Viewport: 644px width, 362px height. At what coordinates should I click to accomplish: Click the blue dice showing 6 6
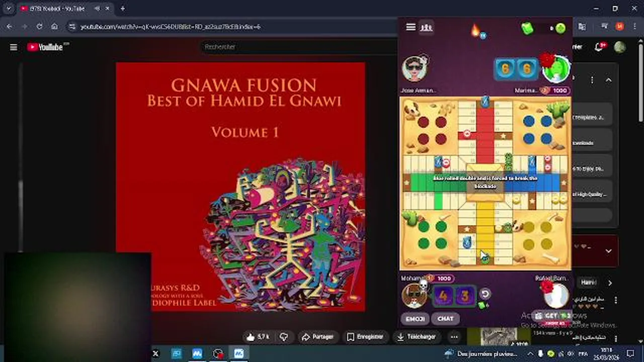[x=516, y=69]
